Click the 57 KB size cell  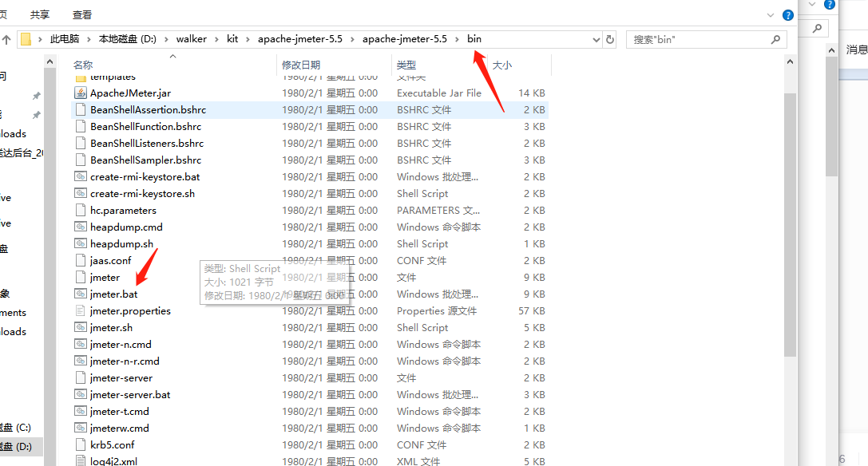click(x=532, y=311)
